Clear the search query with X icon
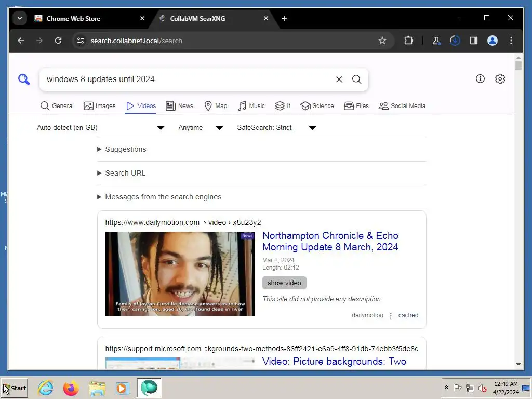This screenshot has width=532, height=399. (x=339, y=79)
